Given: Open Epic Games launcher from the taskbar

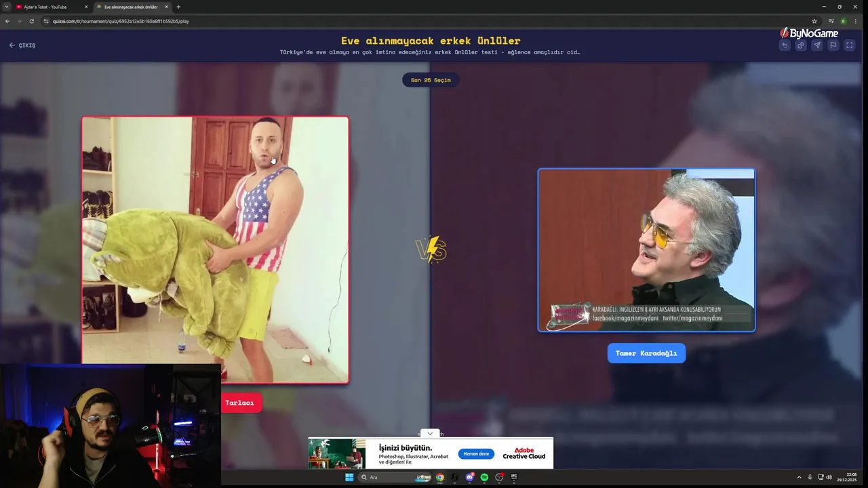Looking at the screenshot, I should (x=514, y=477).
